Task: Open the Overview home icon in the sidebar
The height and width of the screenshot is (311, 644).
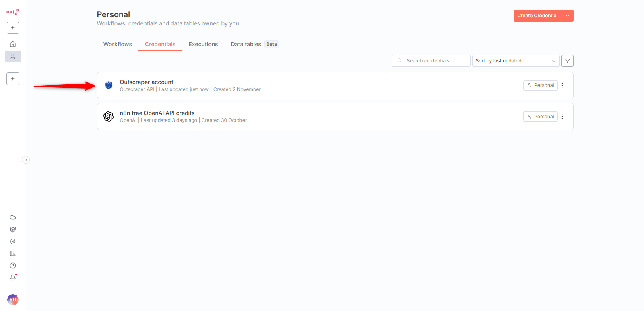Action: 13,44
